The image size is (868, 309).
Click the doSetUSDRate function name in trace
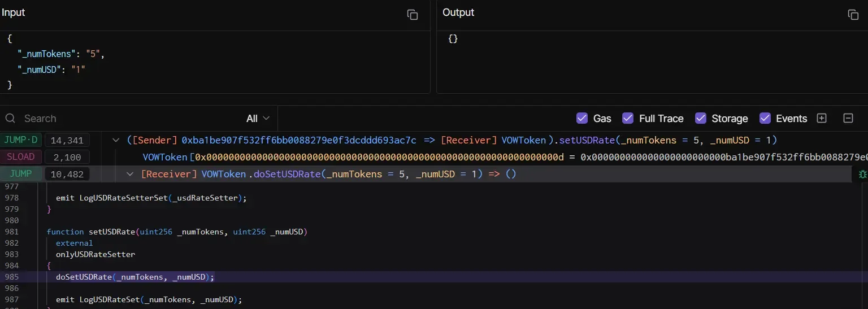287,174
